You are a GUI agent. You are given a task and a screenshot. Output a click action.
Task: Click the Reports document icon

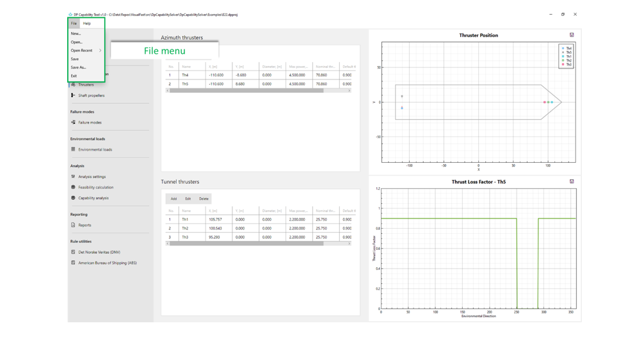coord(73,225)
